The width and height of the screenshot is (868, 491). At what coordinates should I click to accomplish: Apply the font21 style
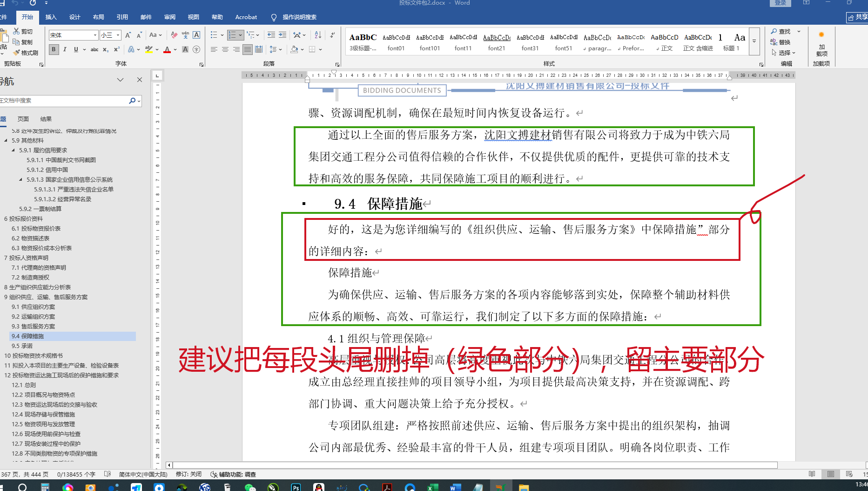pos(497,42)
